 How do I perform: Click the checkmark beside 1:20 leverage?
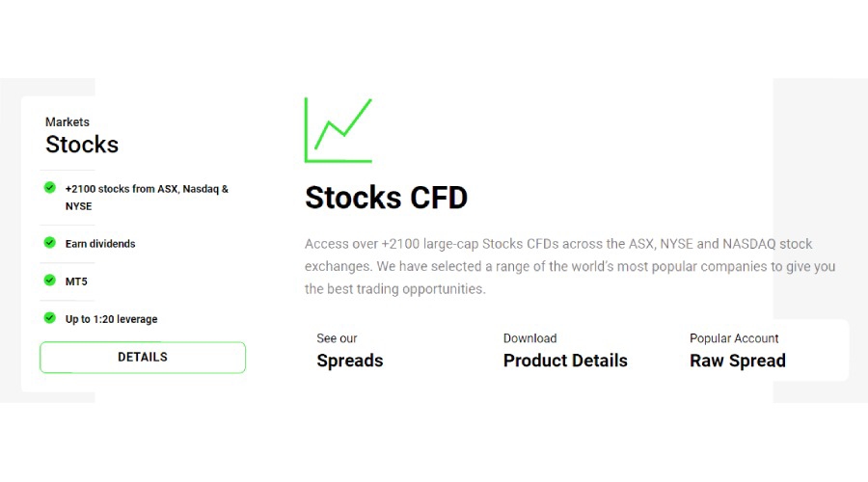click(x=50, y=317)
